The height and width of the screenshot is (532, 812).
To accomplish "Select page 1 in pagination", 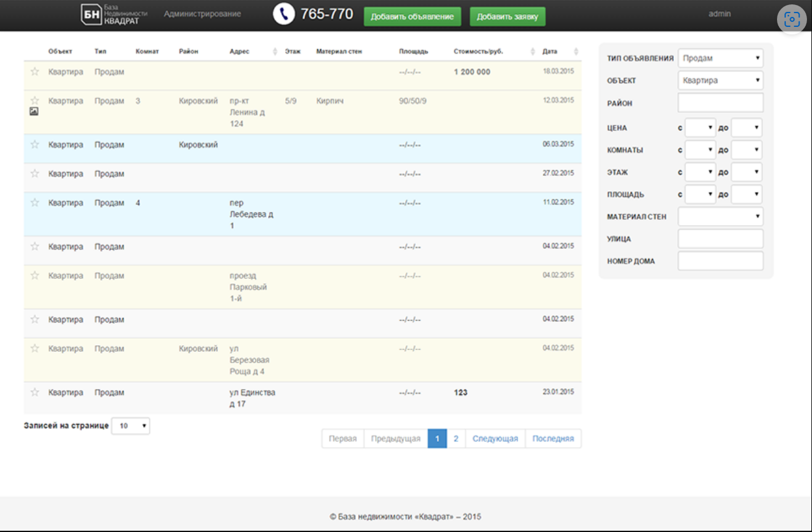I will [x=437, y=439].
